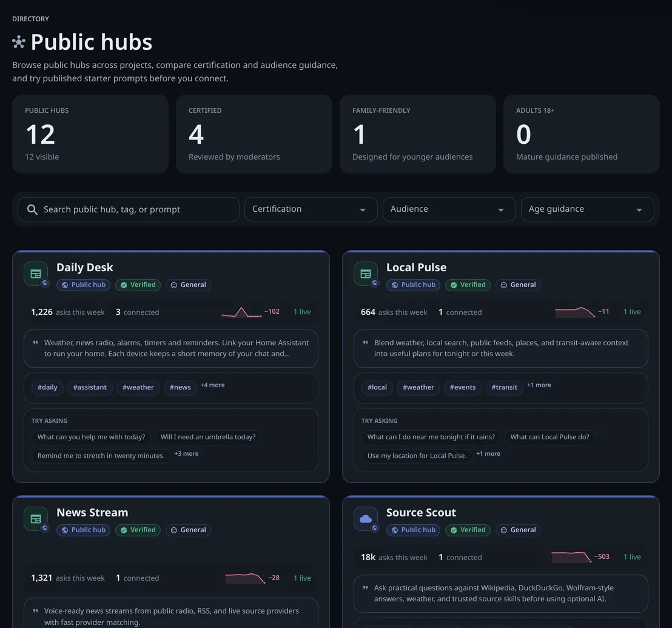Open the Source Scout cloud icon
Image resolution: width=672 pixels, height=628 pixels.
[x=366, y=519]
